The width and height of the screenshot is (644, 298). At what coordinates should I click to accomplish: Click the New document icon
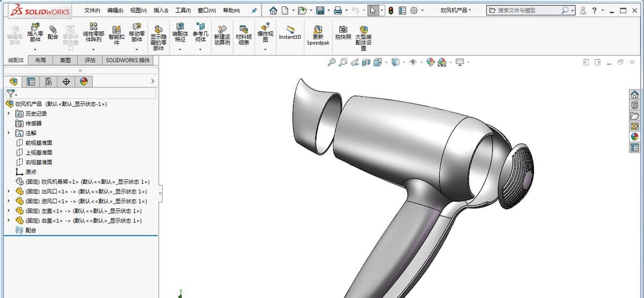pos(285,10)
